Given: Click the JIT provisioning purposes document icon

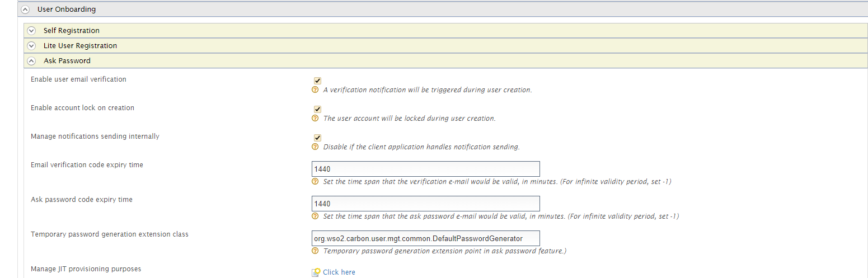Looking at the screenshot, I should point(316,272).
